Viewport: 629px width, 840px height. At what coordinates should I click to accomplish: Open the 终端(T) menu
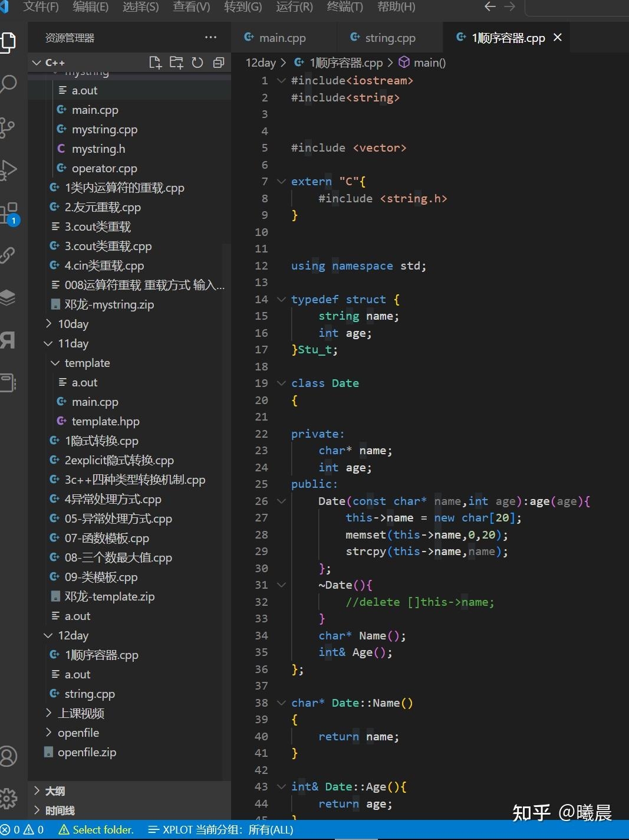(345, 7)
